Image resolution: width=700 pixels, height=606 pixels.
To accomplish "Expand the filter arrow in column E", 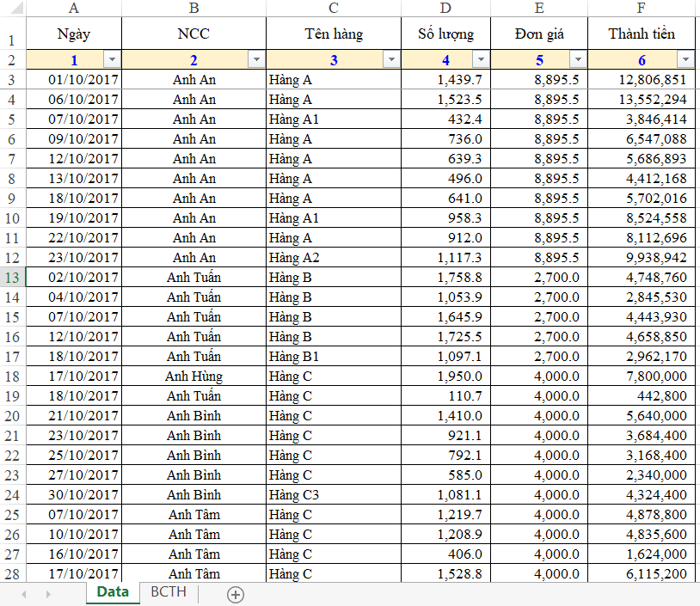I will [x=578, y=60].
